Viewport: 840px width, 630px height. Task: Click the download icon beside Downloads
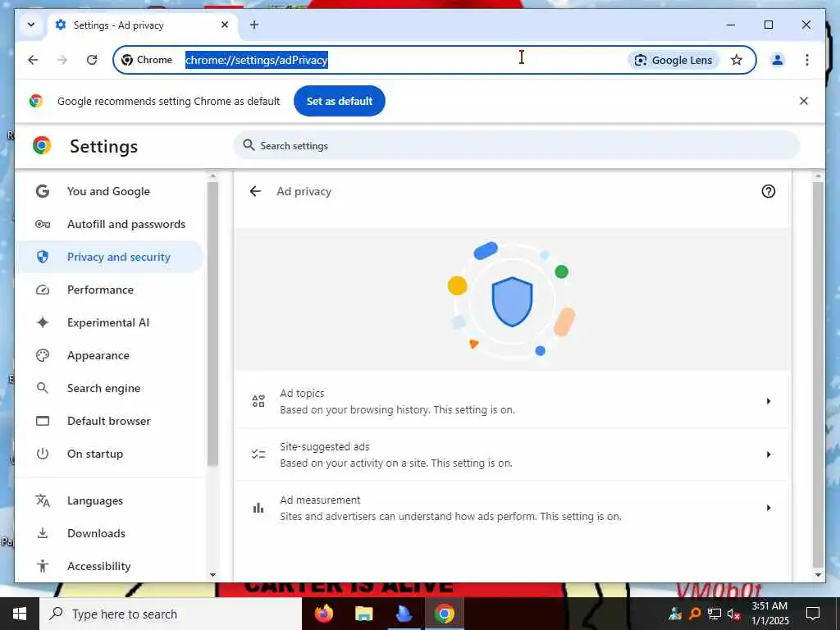[43, 533]
